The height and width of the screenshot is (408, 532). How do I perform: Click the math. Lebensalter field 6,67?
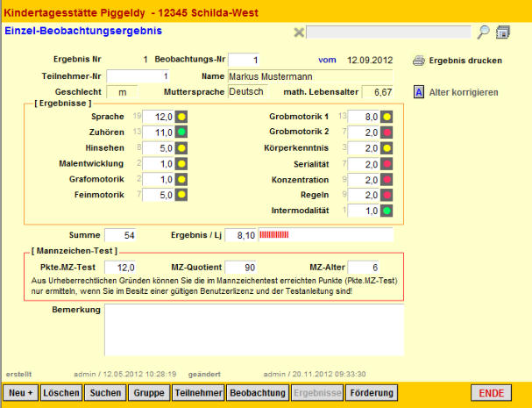377,92
